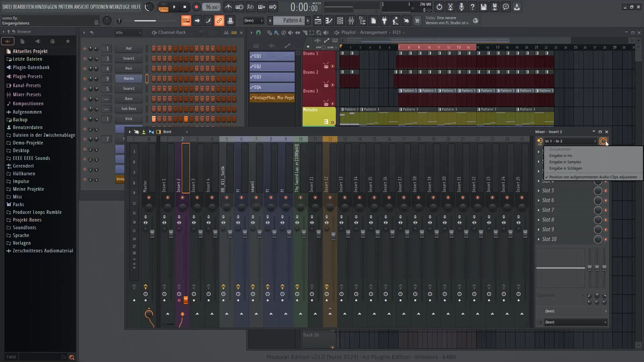Expand Slot 5 in Mixer Insert 2
The height and width of the screenshot is (362, 644).
point(539,190)
